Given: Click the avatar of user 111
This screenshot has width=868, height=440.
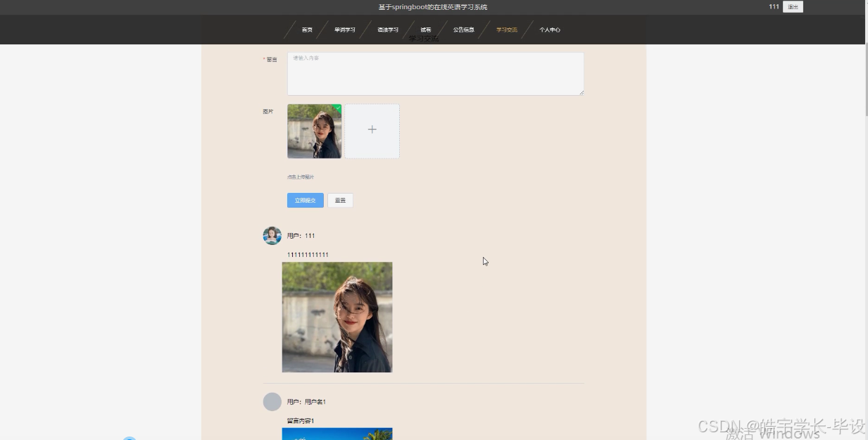Looking at the screenshot, I should pos(272,235).
